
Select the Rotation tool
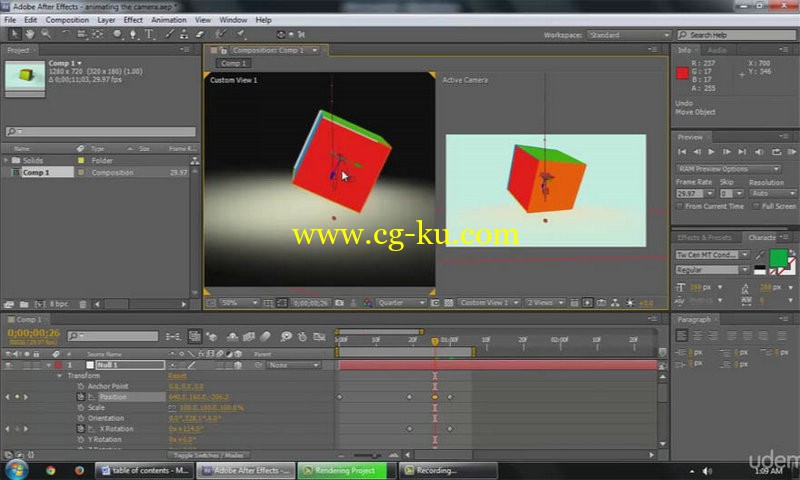(x=65, y=34)
